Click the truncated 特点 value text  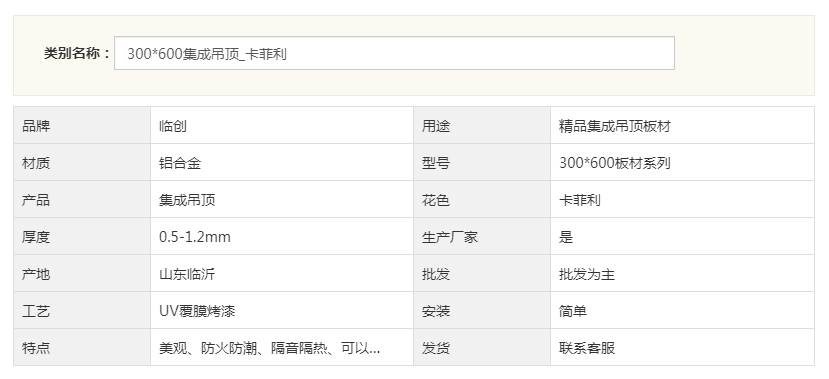(269, 348)
